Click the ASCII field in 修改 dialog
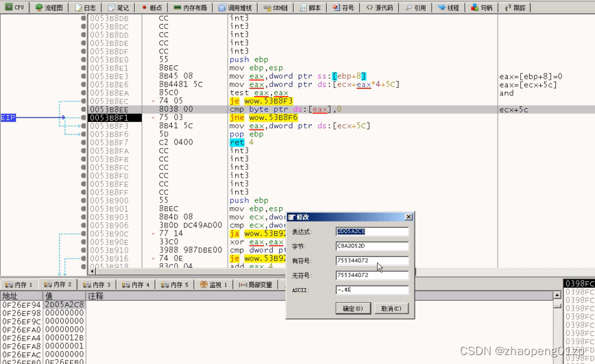Viewport: 595px width, 364px height. pyautogui.click(x=372, y=290)
